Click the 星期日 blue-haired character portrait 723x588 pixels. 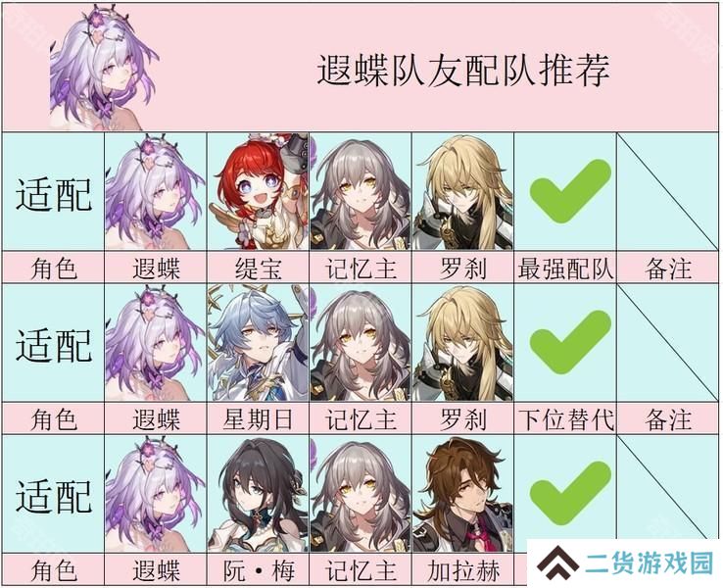(x=258, y=343)
